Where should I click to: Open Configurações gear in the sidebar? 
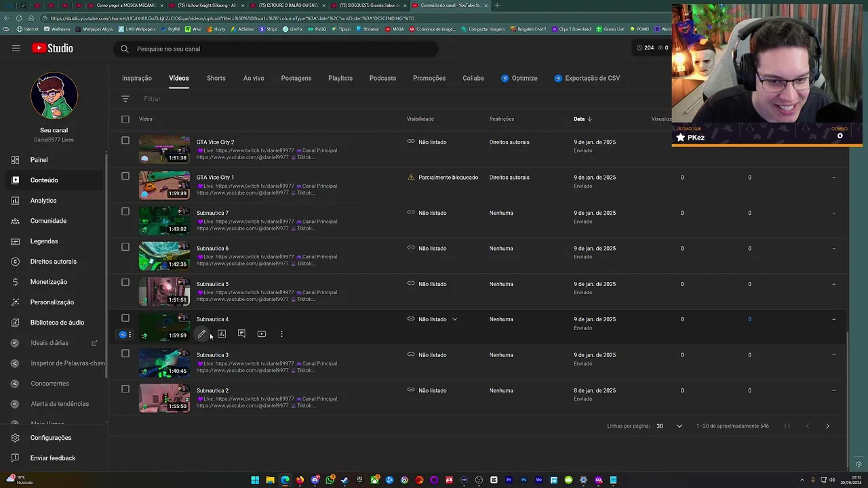click(x=15, y=438)
